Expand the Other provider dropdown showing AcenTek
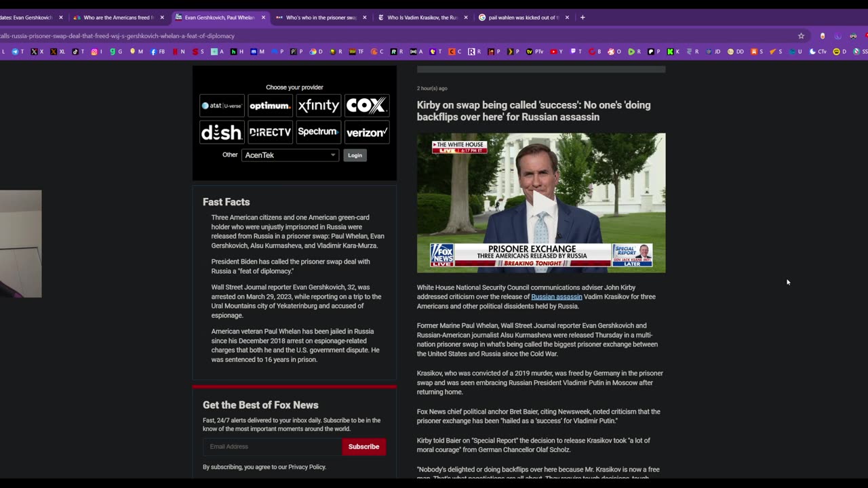Image resolution: width=868 pixels, height=488 pixels. tap(290, 155)
